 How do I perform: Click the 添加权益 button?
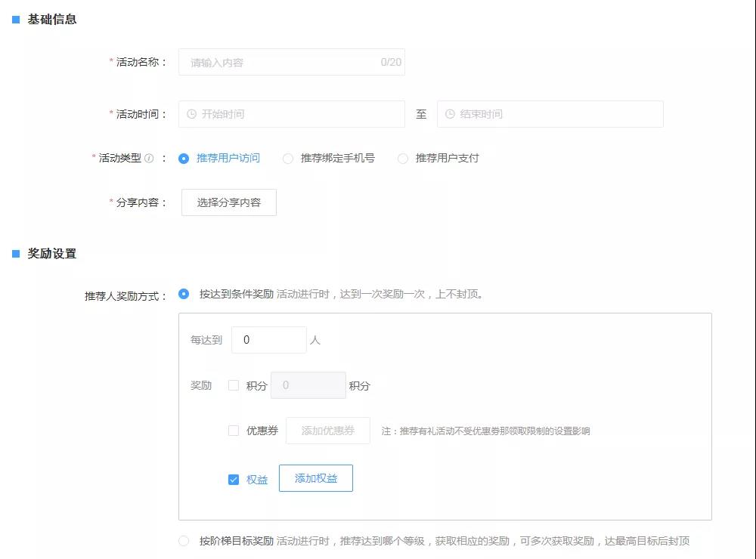[x=316, y=478]
